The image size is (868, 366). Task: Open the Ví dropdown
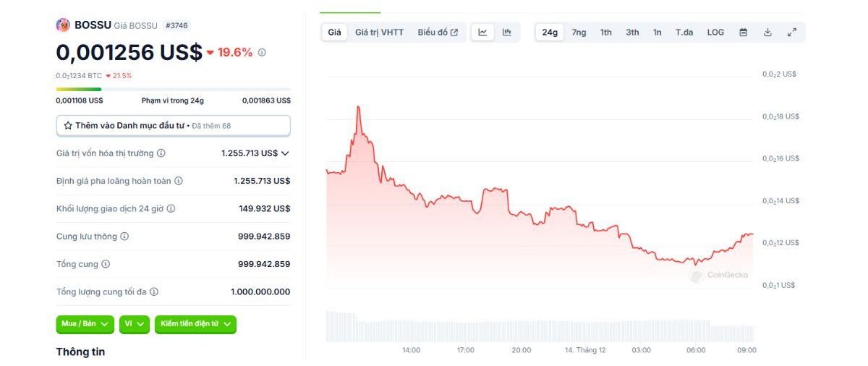(x=135, y=324)
